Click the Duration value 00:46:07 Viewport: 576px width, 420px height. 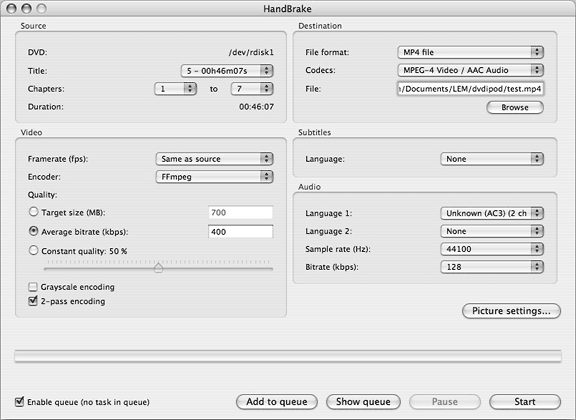[x=256, y=107]
